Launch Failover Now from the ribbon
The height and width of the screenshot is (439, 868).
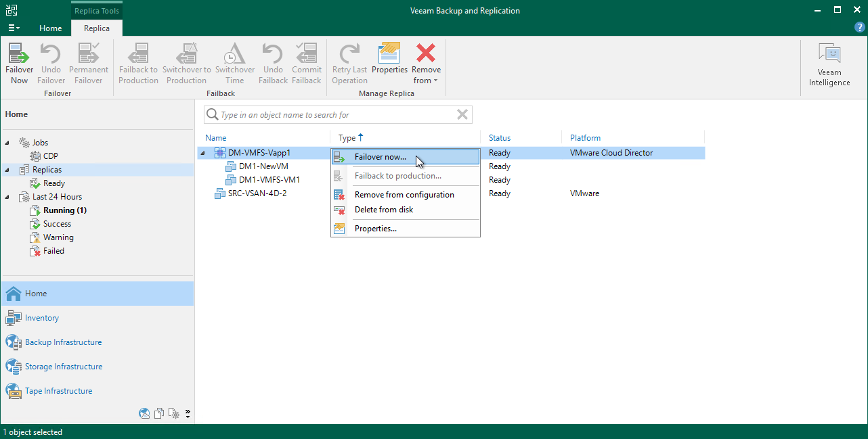coord(18,63)
